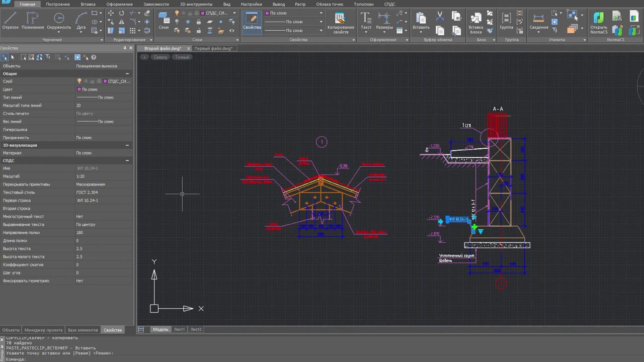Select the Отрезок line tool
Image resolution: width=644 pixels, height=362 pixels.
[x=10, y=21]
